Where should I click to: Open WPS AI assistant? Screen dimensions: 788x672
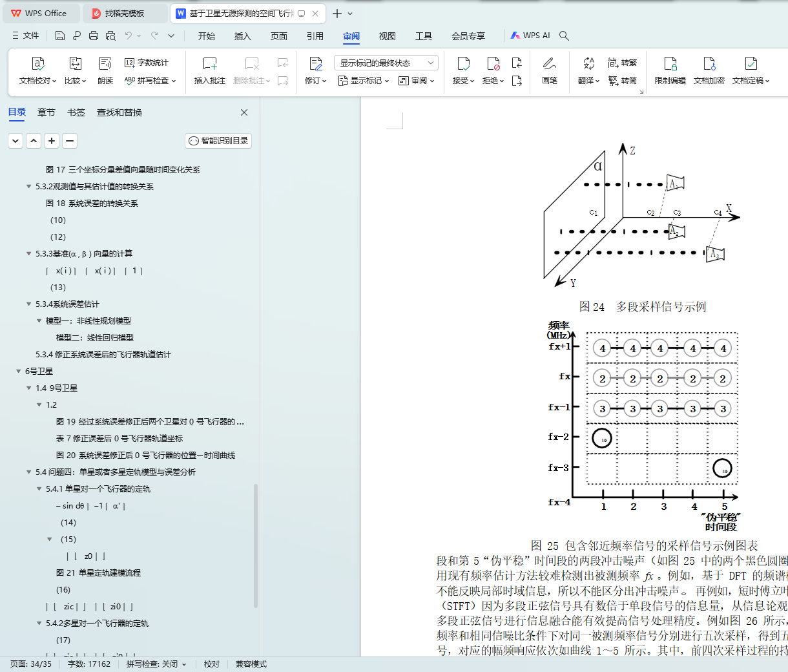530,36
